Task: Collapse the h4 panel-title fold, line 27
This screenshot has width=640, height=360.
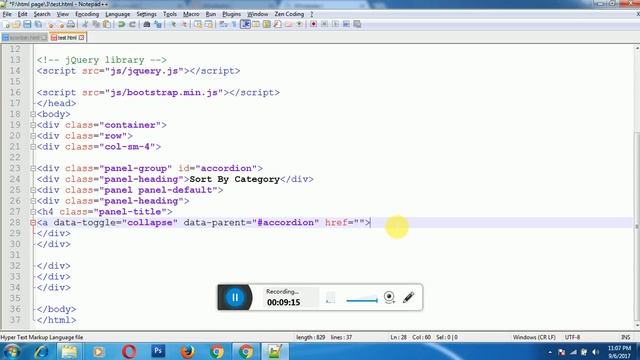Action: (33, 212)
